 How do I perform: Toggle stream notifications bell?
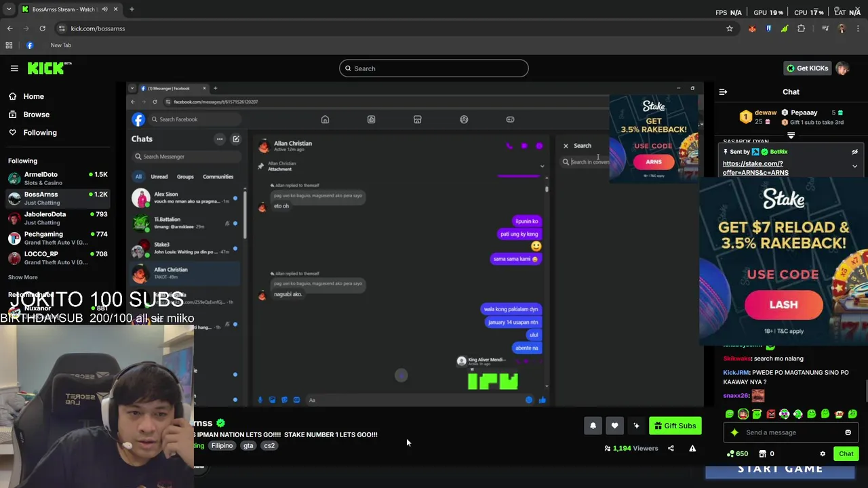click(x=593, y=426)
